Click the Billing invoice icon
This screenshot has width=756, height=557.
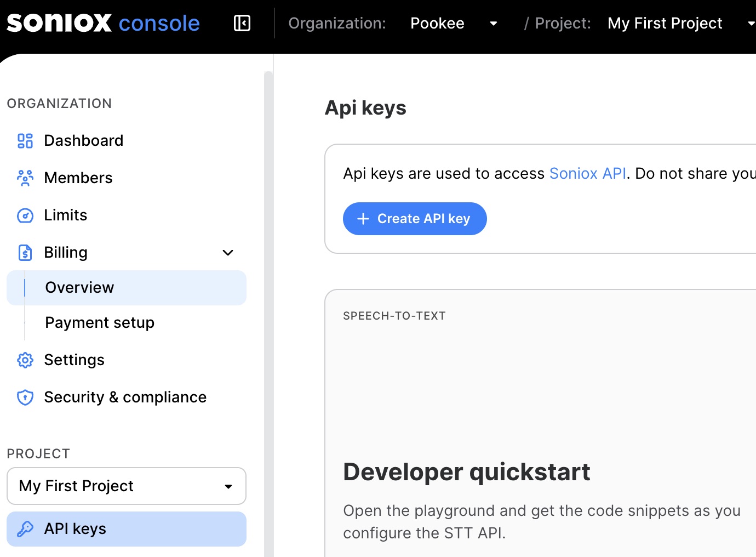point(25,253)
